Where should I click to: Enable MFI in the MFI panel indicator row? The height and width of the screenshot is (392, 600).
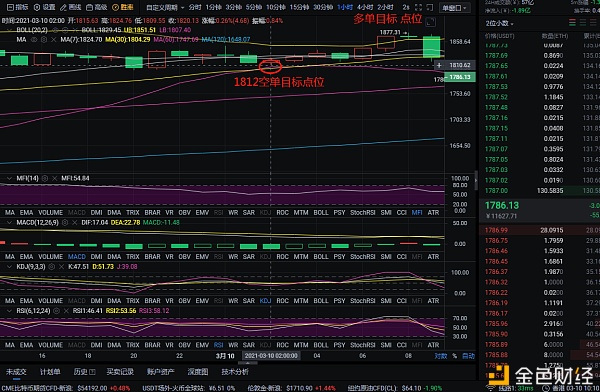pyautogui.click(x=417, y=212)
